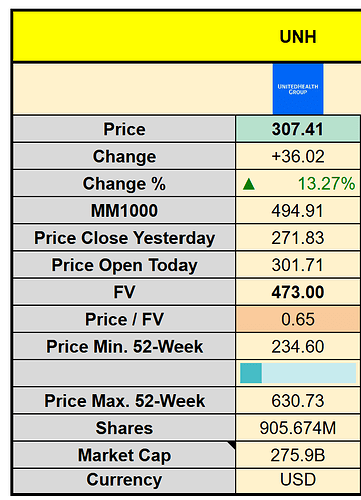The image size is (361, 500).
Task: Select the Currency value USD
Action: [x=298, y=480]
